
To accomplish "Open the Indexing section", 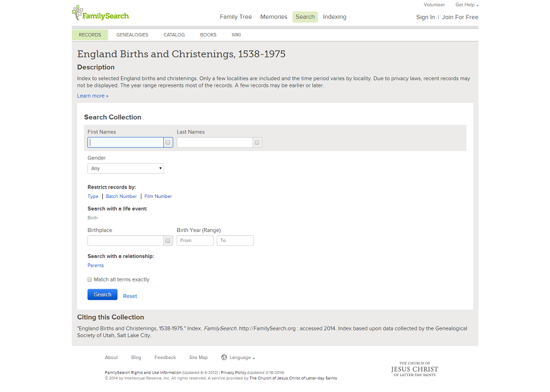I will click(334, 17).
